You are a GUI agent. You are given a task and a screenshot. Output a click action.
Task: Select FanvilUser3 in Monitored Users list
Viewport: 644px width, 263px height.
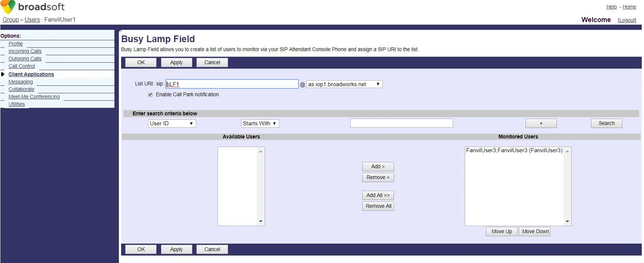(x=514, y=151)
